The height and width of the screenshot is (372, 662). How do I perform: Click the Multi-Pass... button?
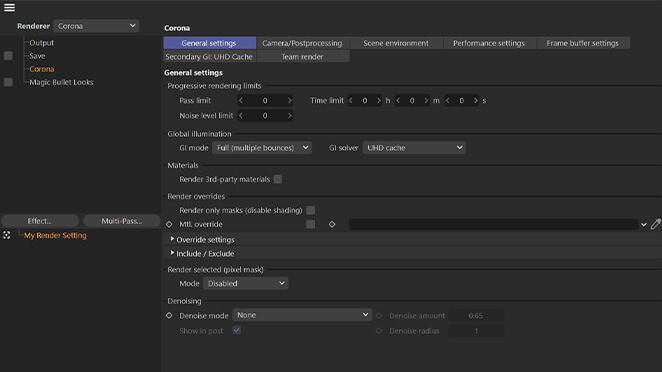point(122,221)
